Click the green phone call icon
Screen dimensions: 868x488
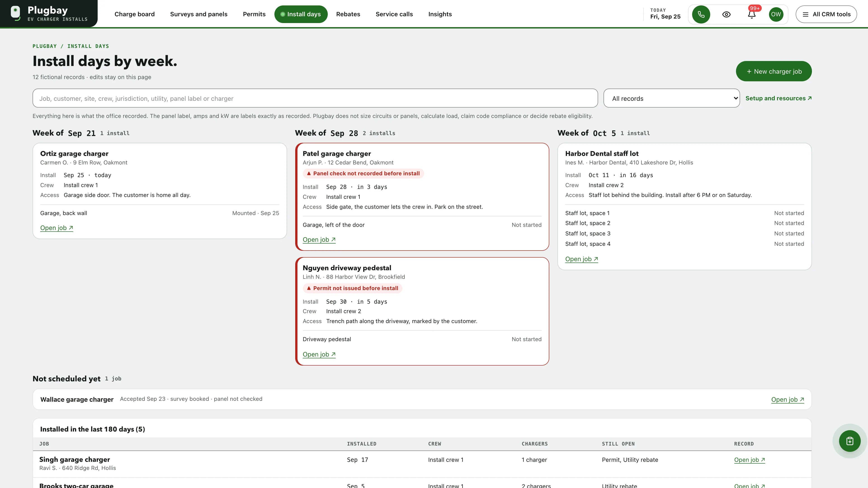[x=701, y=14]
